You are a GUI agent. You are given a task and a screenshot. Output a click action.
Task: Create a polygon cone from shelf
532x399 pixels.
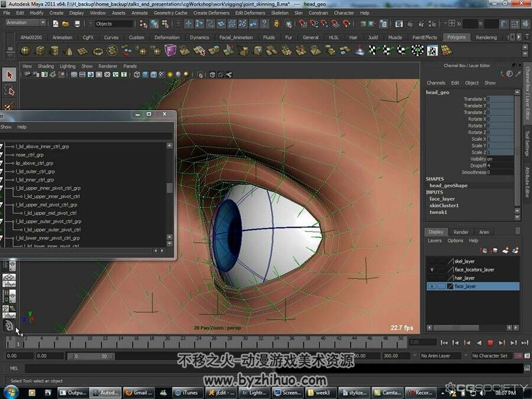pos(69,51)
